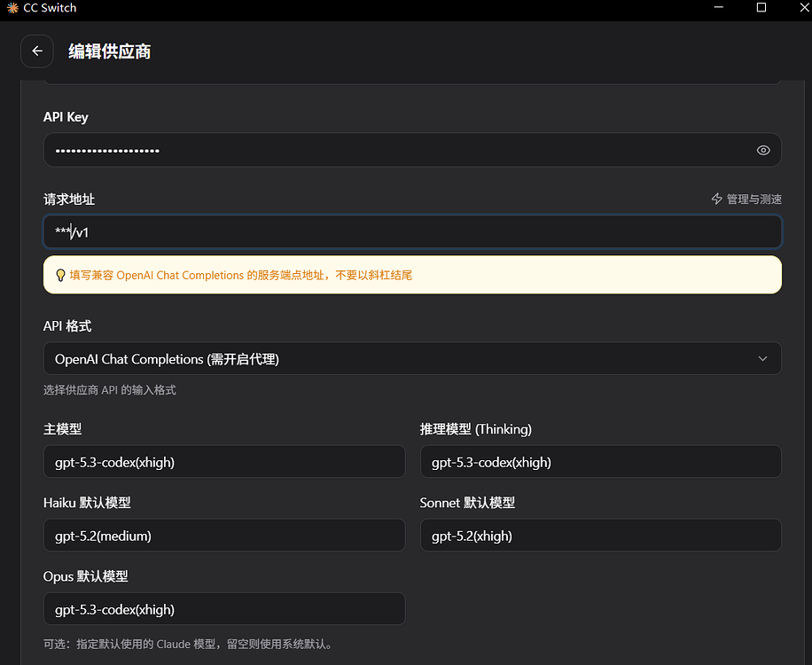Click the 编辑供应商 page title
Image resolution: width=812 pixels, height=665 pixels.
(109, 51)
